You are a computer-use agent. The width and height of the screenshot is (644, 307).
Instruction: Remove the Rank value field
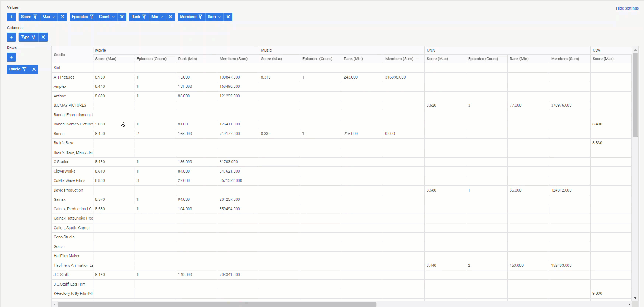171,17
